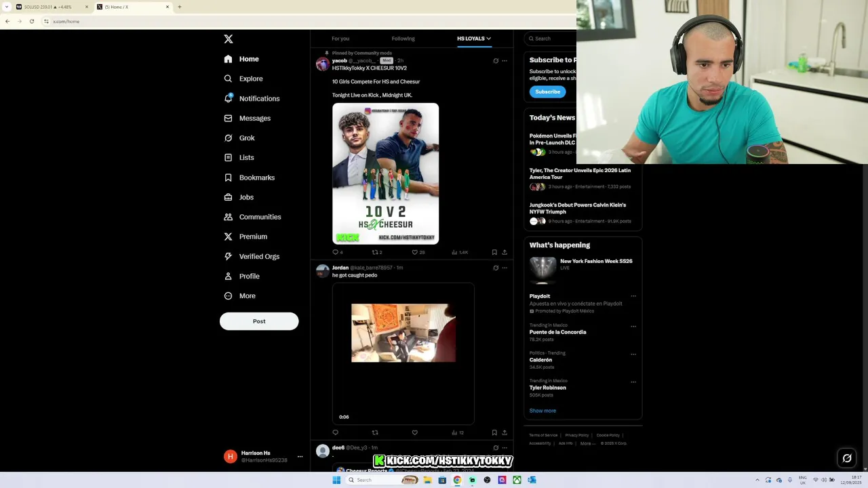
Task: Search X using the Search field
Action: click(552, 39)
